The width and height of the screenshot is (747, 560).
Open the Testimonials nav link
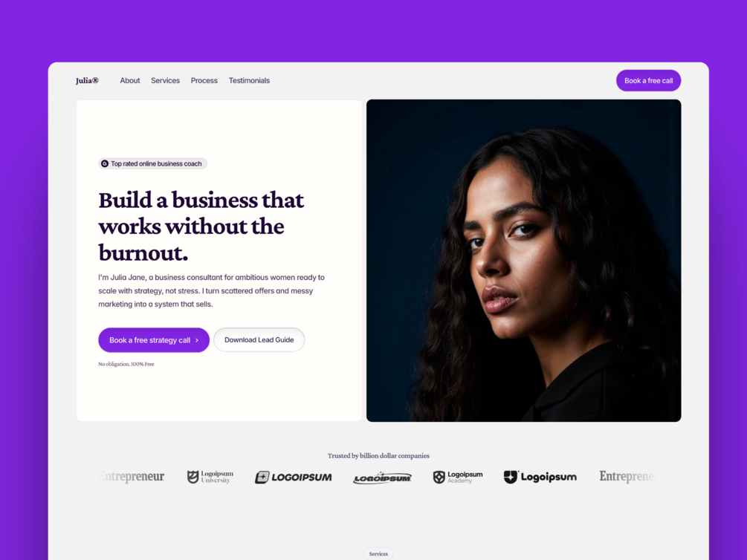249,80
